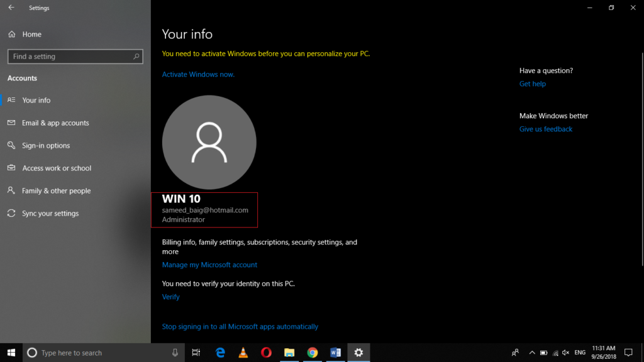Click the magnifier icon in Find a setting
Viewport: 644px width, 362px height.
point(136,57)
